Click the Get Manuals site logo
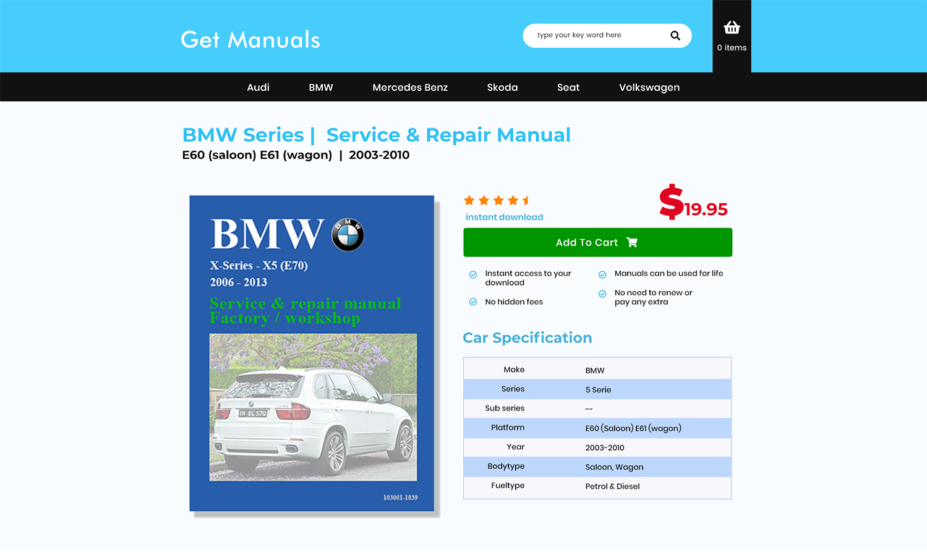This screenshot has height=560, width=927. click(250, 40)
